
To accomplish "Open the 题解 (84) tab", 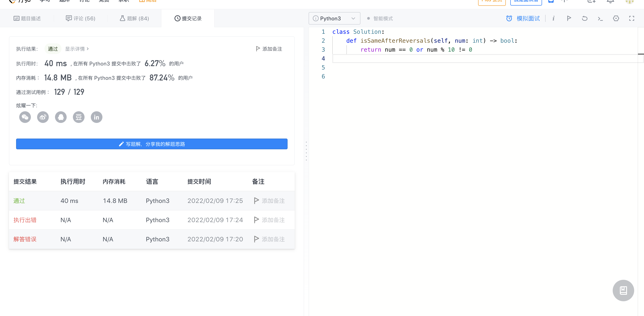I will [134, 19].
